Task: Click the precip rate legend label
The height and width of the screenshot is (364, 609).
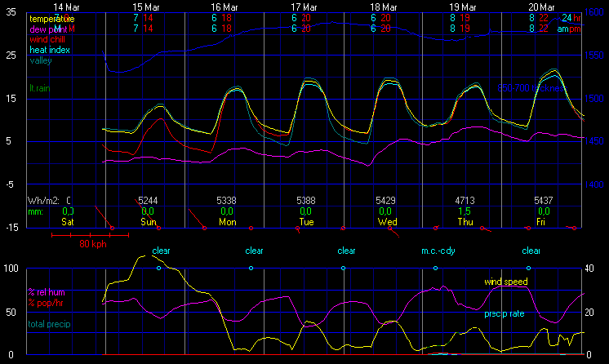Action: click(x=506, y=312)
